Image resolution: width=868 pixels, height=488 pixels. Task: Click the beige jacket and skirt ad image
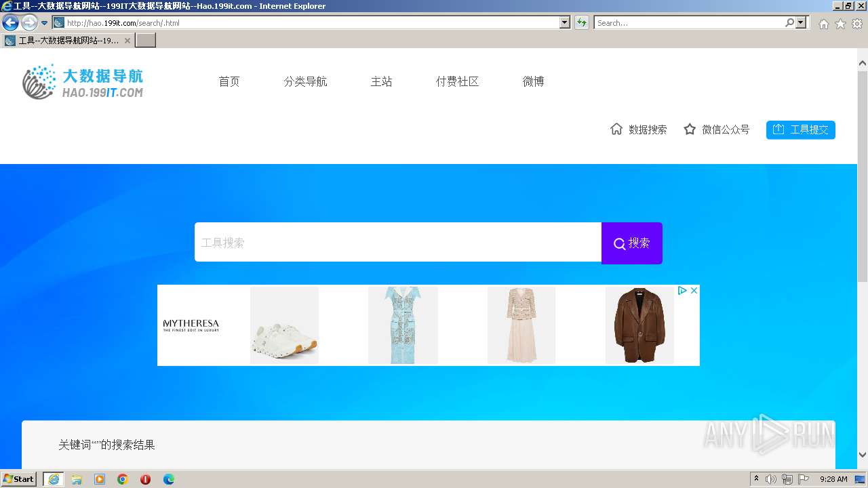tap(521, 325)
